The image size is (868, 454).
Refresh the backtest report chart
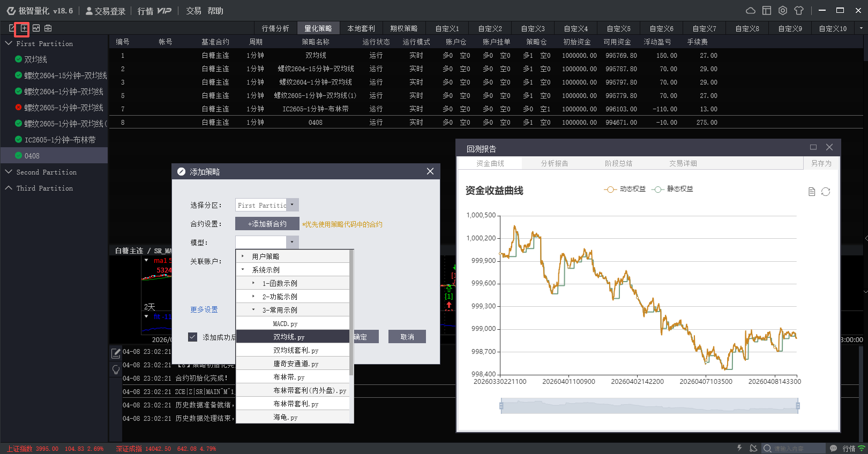tap(826, 192)
